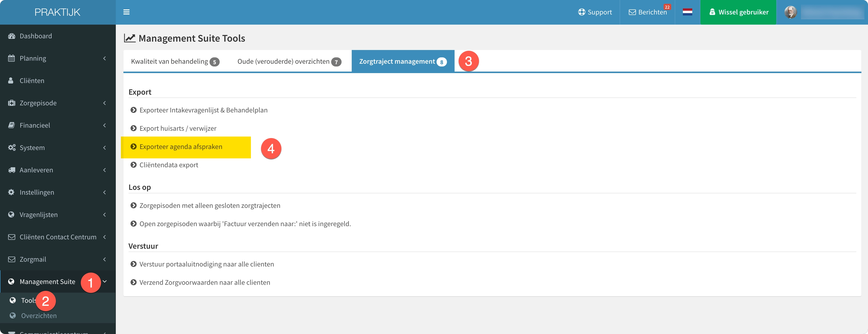Click the Berichten envelope icon
868x334 pixels.
coord(632,12)
